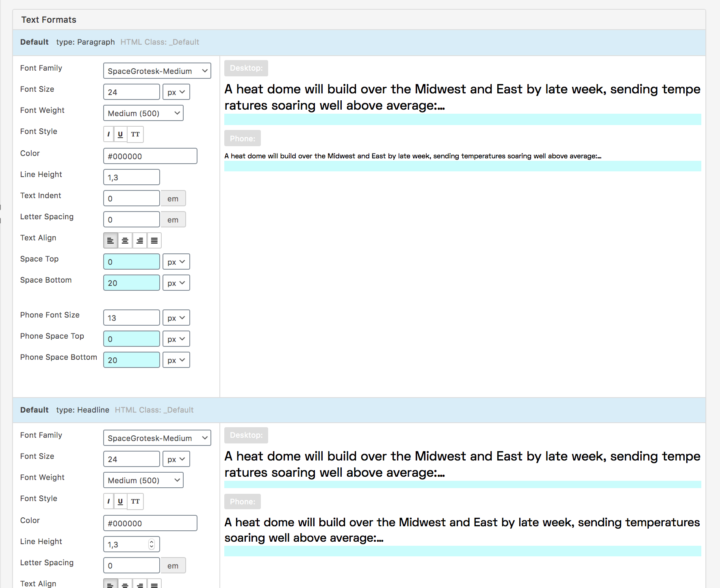Edit the #000000 Color field for Paragraph
Viewport: 720px width, 588px height.
click(150, 156)
